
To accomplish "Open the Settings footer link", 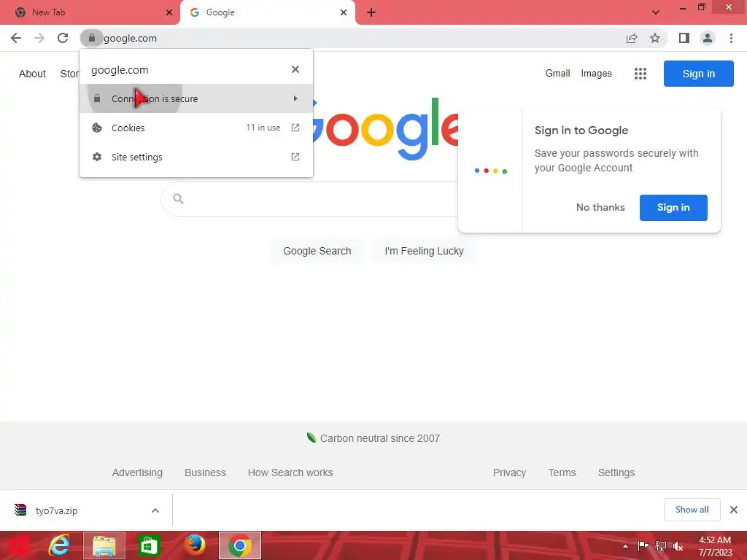I will pos(616,472).
